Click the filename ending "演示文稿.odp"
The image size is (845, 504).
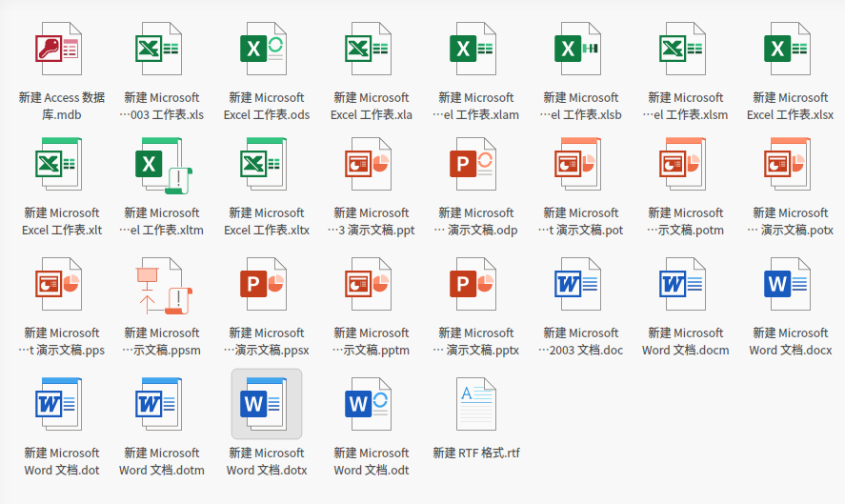(x=476, y=231)
